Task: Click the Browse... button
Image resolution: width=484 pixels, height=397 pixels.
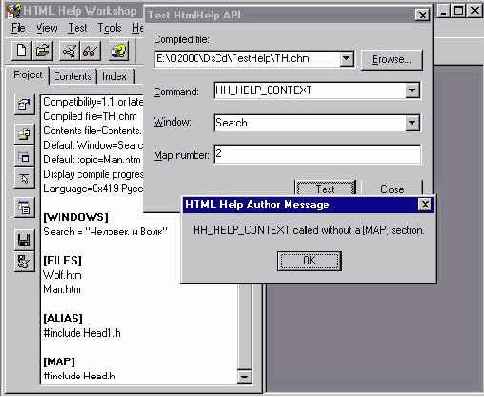Action: (392, 60)
